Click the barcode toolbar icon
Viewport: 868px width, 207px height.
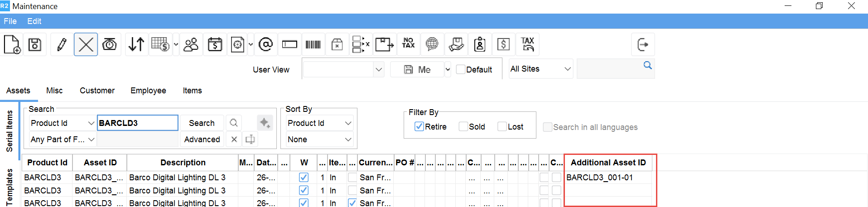point(313,44)
